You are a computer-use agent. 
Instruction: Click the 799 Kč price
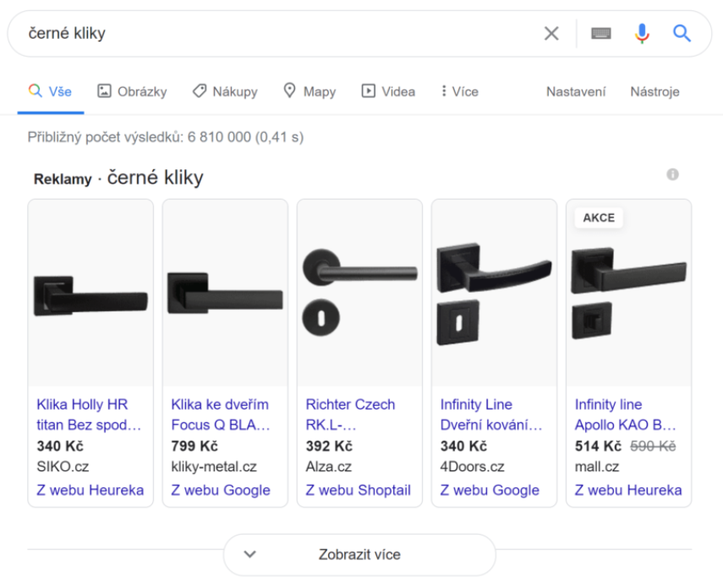pos(194,446)
